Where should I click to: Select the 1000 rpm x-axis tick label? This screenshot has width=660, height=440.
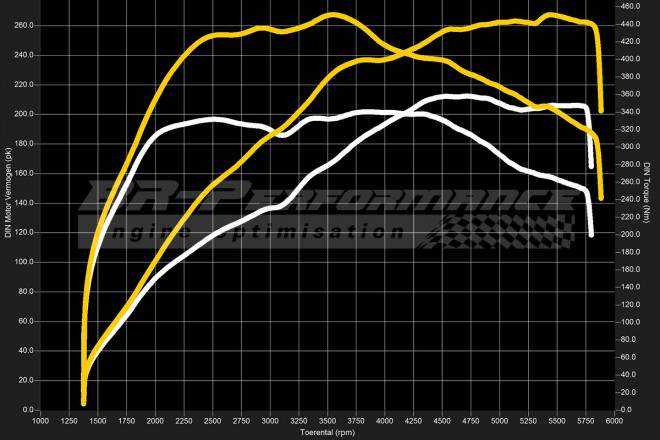(x=41, y=421)
